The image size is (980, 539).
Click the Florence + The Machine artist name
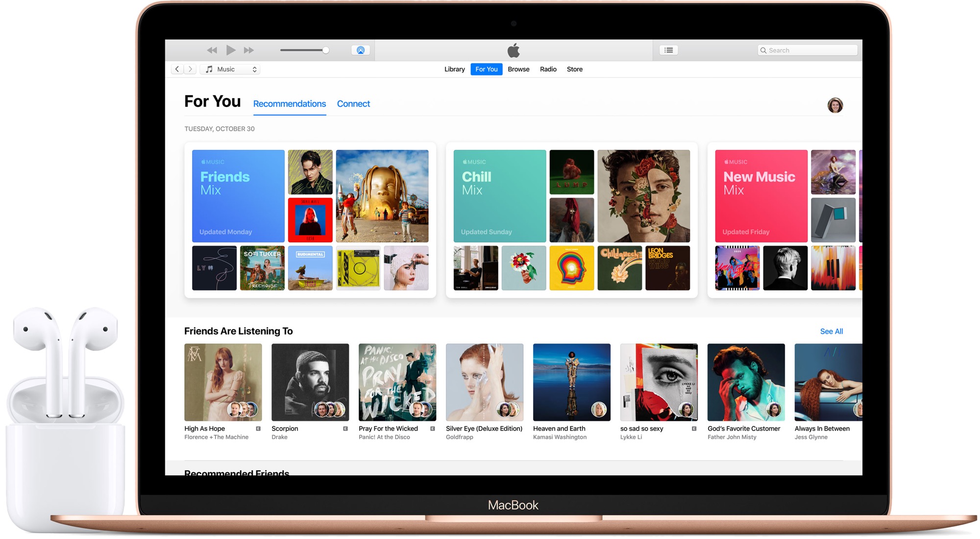click(x=216, y=437)
